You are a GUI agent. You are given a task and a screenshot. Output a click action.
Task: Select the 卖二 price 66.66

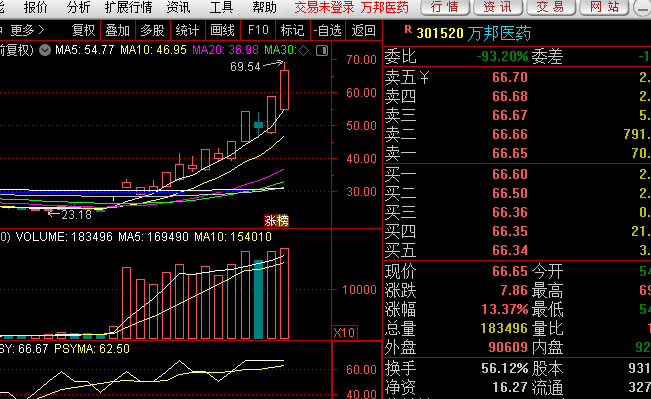point(510,134)
